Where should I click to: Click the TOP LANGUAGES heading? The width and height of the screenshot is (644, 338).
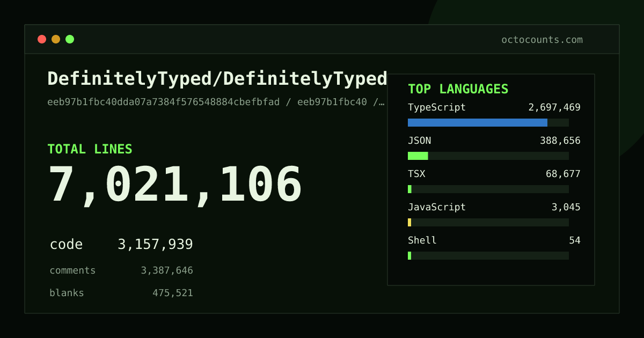pyautogui.click(x=458, y=89)
